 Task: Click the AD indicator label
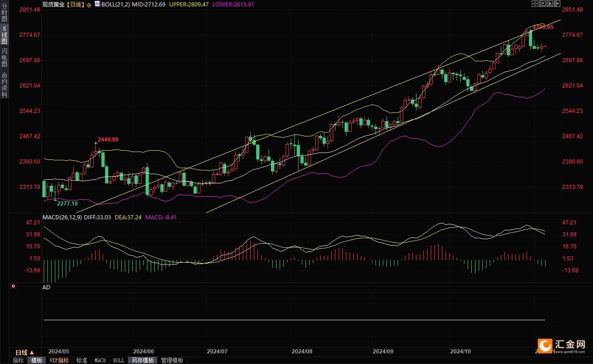click(x=46, y=287)
